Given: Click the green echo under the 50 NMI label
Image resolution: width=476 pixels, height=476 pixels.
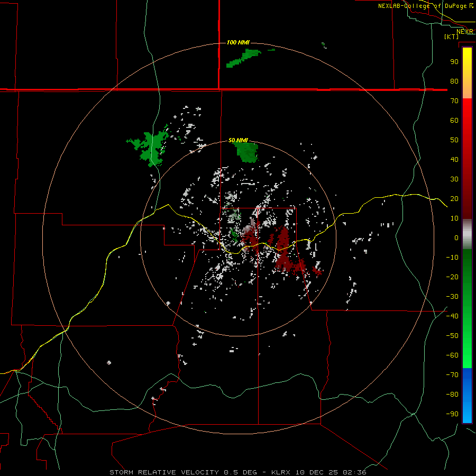Looking at the screenshot, I should (247, 153).
